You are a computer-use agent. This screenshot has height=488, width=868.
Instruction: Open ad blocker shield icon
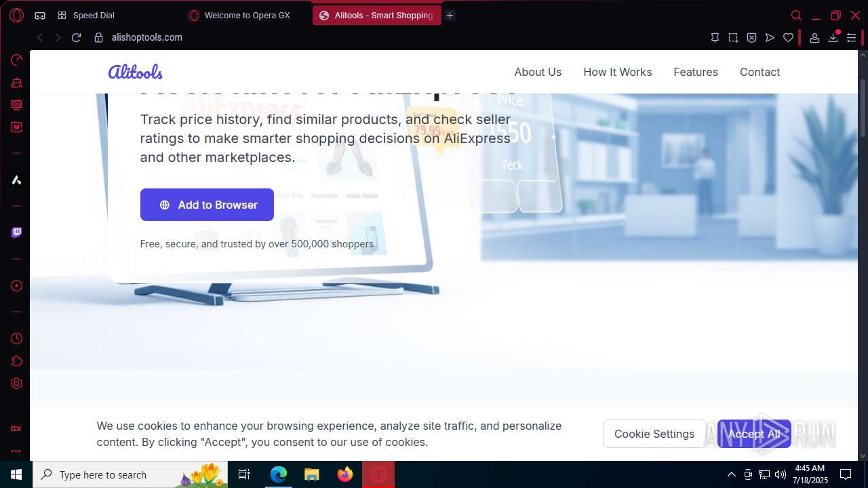click(x=751, y=38)
